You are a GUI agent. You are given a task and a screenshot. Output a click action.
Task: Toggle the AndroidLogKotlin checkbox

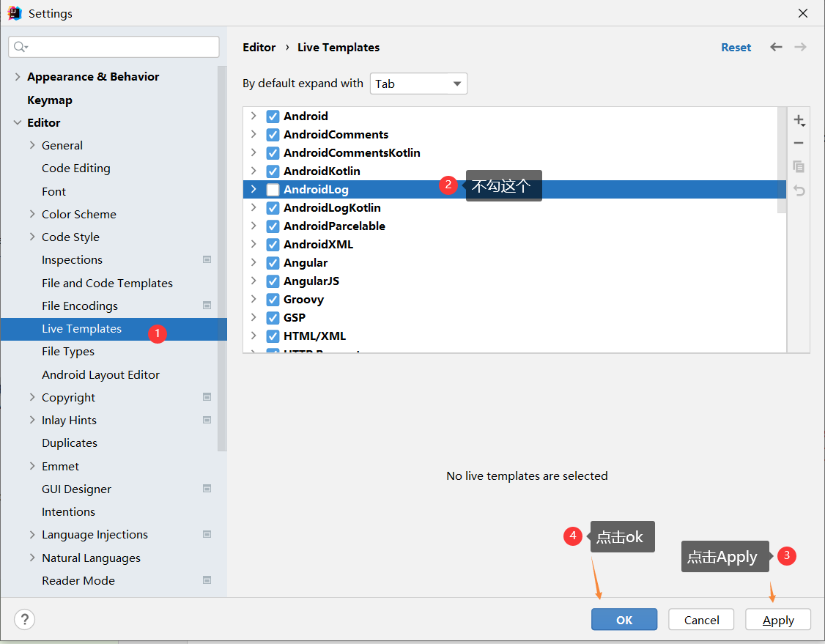point(273,208)
